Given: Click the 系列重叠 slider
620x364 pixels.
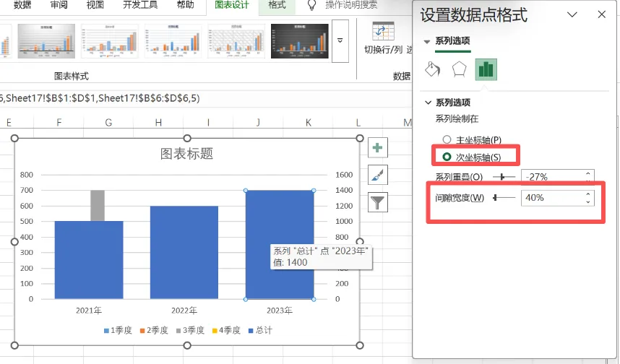Looking at the screenshot, I should pyautogui.click(x=504, y=177).
